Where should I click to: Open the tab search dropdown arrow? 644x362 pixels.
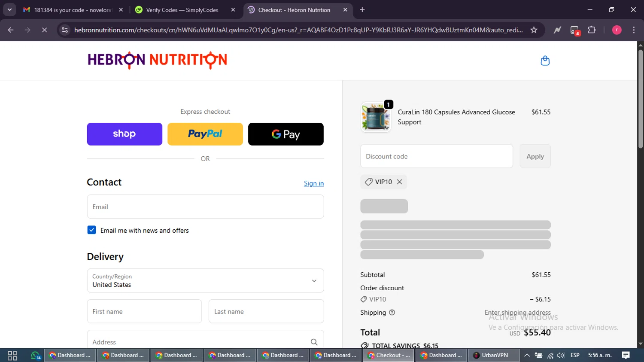point(9,10)
